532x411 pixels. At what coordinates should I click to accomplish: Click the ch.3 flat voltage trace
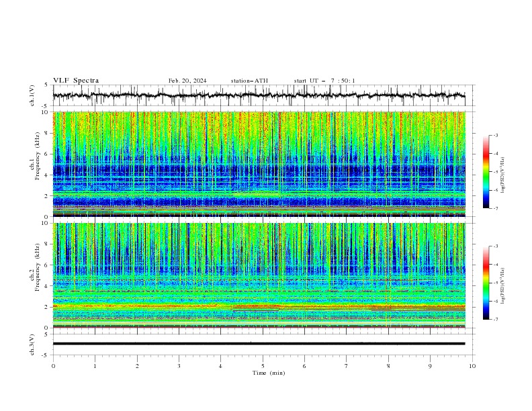[x=259, y=344]
